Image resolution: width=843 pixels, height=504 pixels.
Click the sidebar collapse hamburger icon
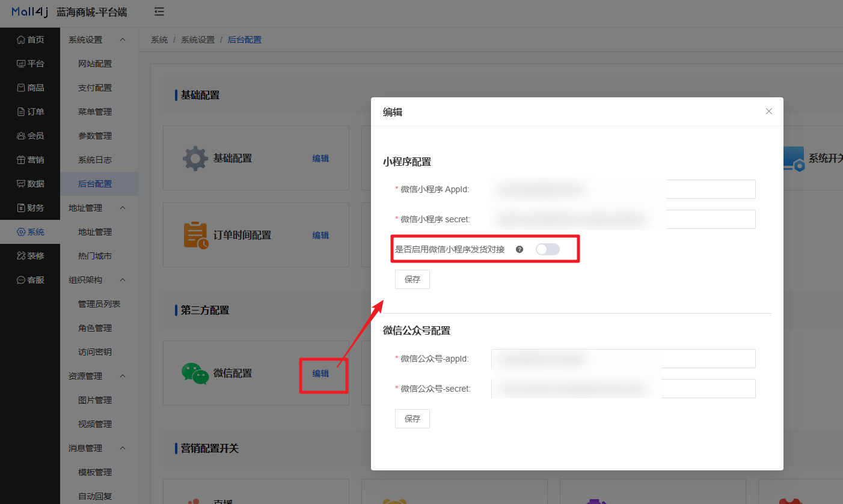point(159,11)
